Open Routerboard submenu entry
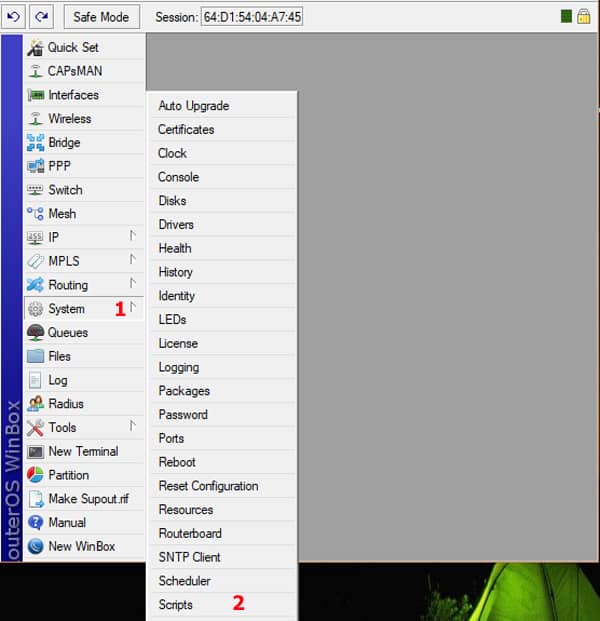The height and width of the screenshot is (621, 600). click(224, 533)
